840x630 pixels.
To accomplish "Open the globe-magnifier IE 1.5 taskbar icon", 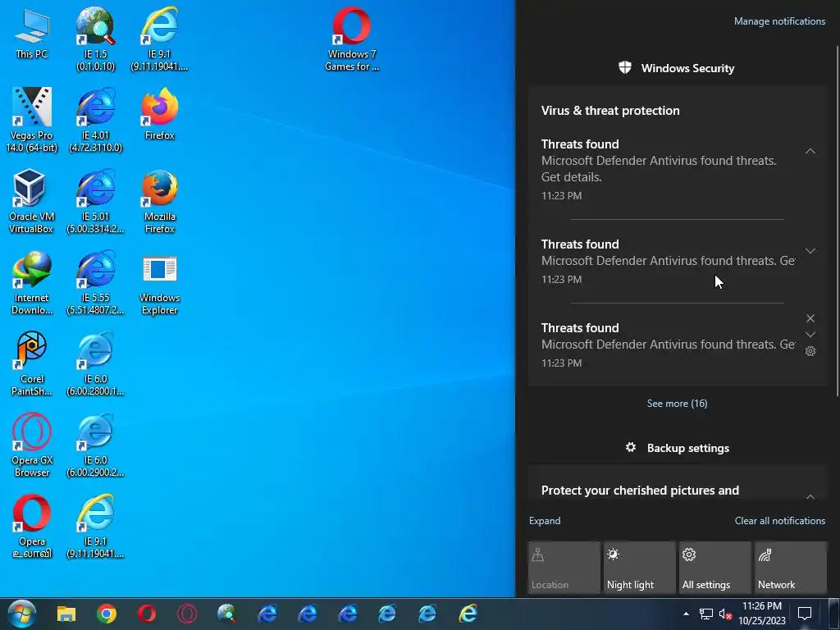I will click(x=227, y=614).
